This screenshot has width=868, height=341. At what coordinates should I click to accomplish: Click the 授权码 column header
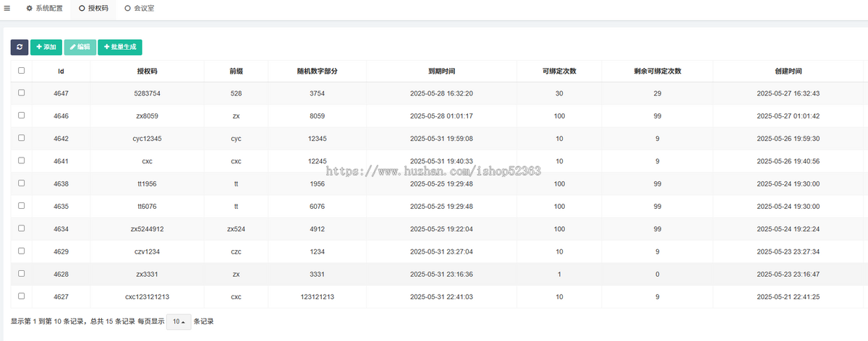click(x=148, y=71)
